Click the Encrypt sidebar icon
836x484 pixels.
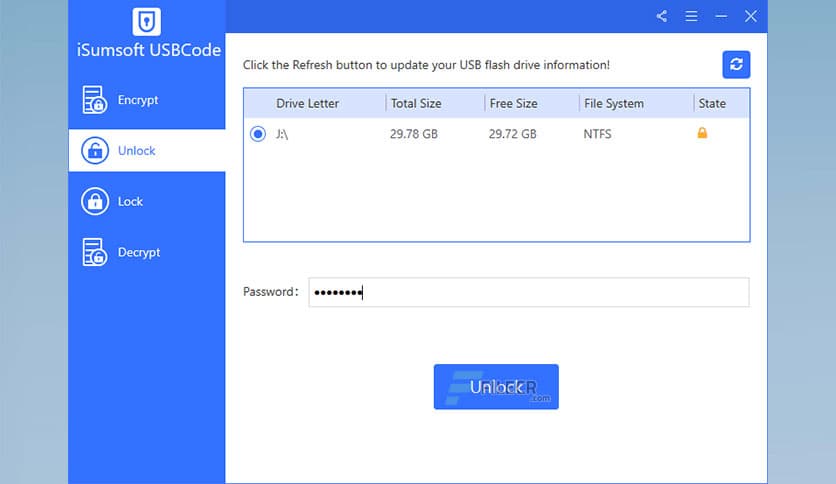(94, 100)
